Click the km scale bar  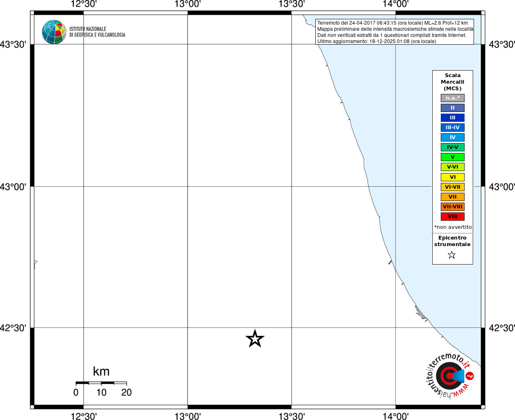click(101, 383)
